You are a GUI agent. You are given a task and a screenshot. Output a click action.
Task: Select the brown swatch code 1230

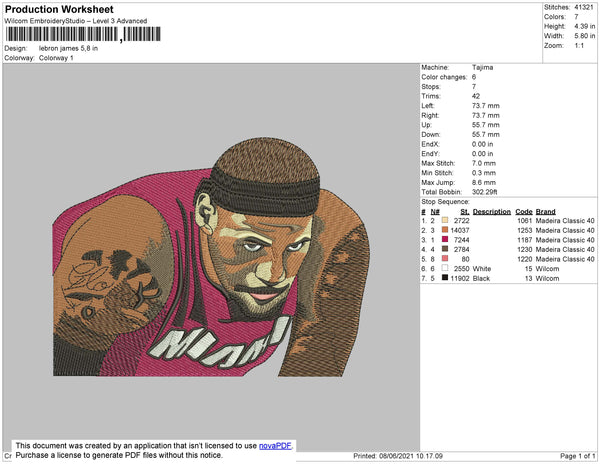click(x=445, y=249)
